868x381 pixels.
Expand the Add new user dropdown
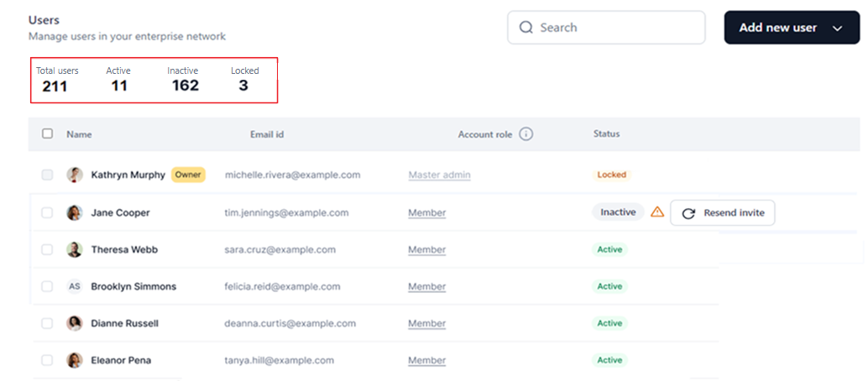pos(837,28)
